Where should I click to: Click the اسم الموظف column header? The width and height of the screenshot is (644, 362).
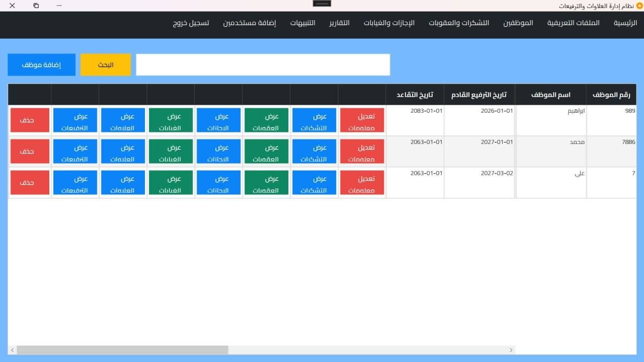tap(551, 95)
